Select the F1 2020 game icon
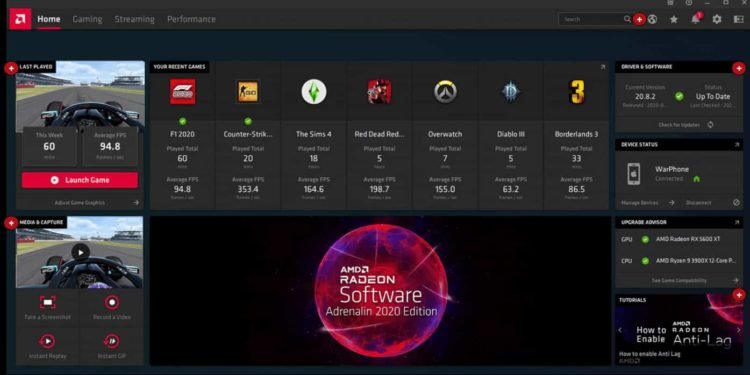The width and height of the screenshot is (750, 375). (x=183, y=91)
